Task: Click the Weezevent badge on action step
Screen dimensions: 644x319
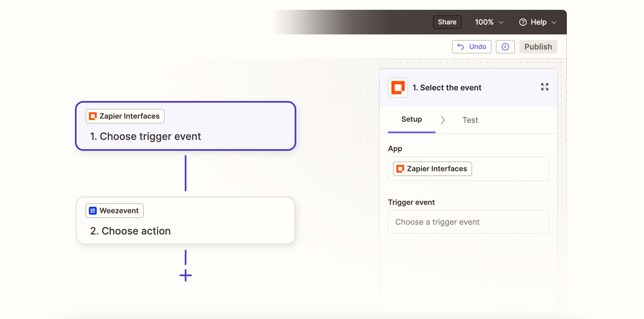Action: tap(114, 211)
